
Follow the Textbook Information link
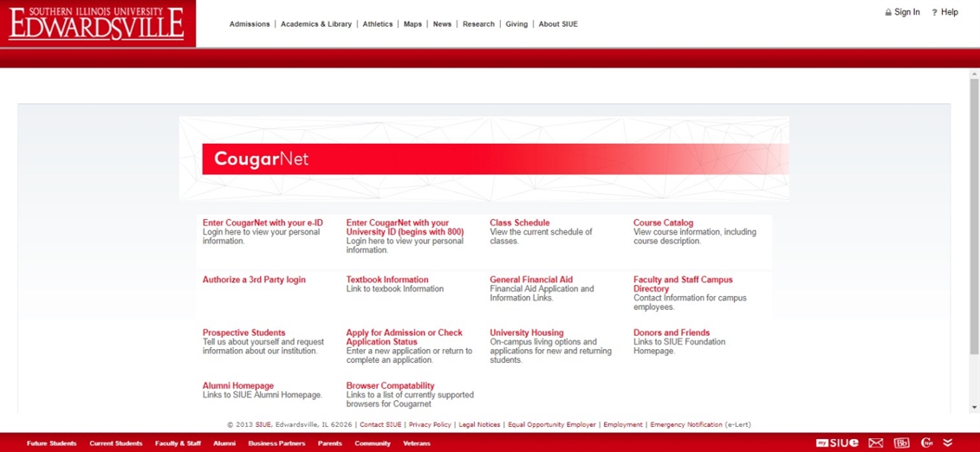(x=387, y=280)
